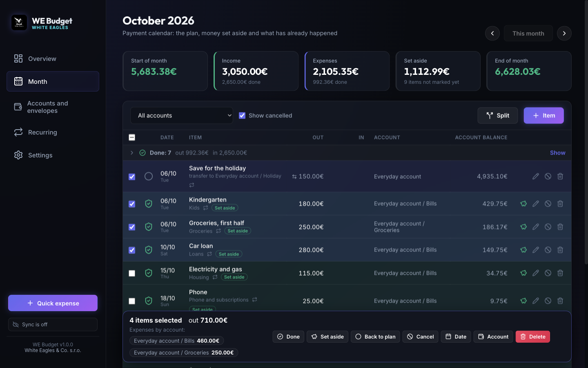This screenshot has height=368, width=588.
Task: Toggle the select-all checkbox in table header
Action: click(x=132, y=137)
